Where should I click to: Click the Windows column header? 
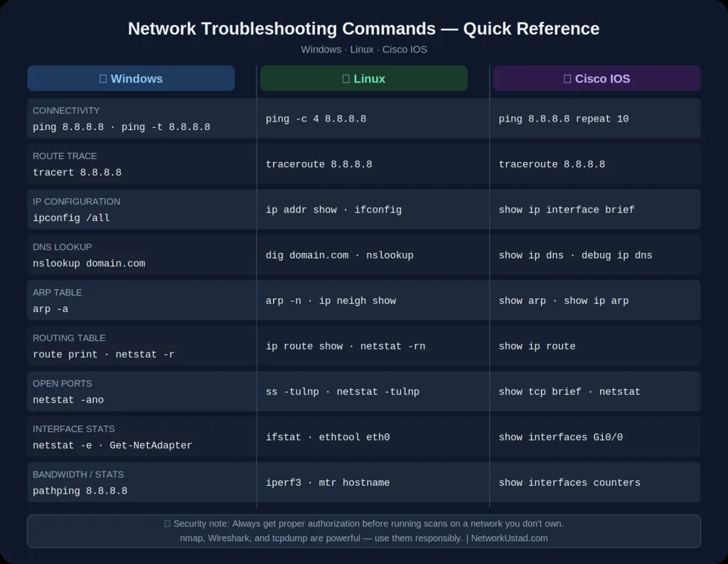(131, 78)
